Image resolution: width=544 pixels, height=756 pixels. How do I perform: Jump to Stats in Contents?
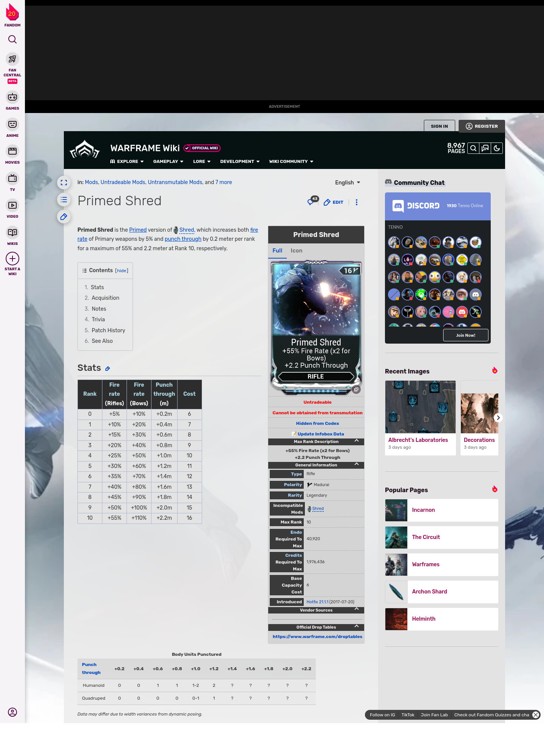pyautogui.click(x=97, y=287)
